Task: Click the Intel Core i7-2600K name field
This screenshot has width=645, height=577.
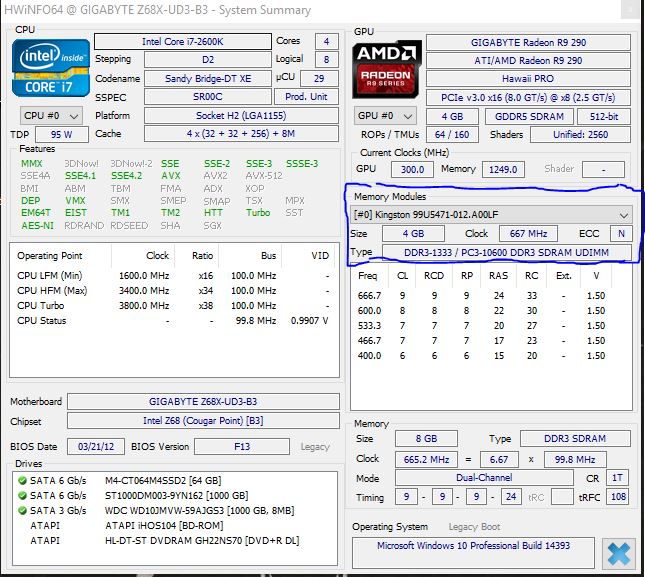Action: pyautogui.click(x=183, y=42)
